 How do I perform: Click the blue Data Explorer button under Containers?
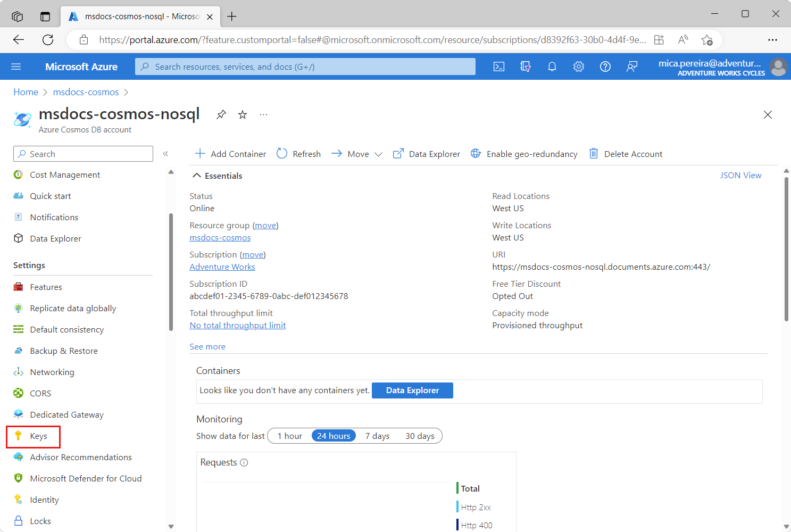[412, 390]
